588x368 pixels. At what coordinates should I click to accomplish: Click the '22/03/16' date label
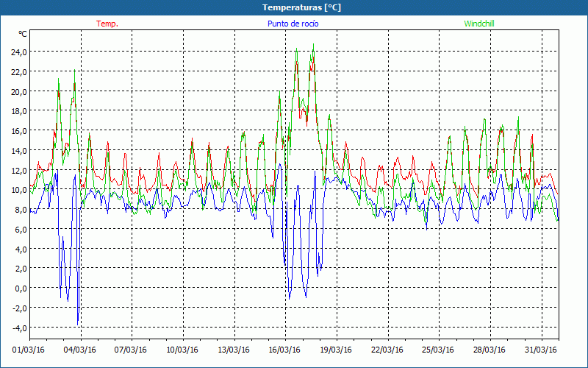pos(387,350)
